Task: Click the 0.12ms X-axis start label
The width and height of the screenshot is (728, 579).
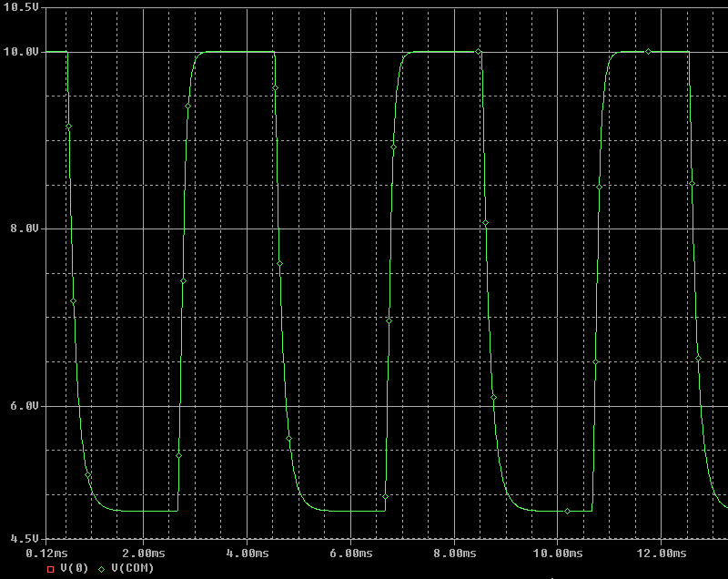Action: pos(45,553)
